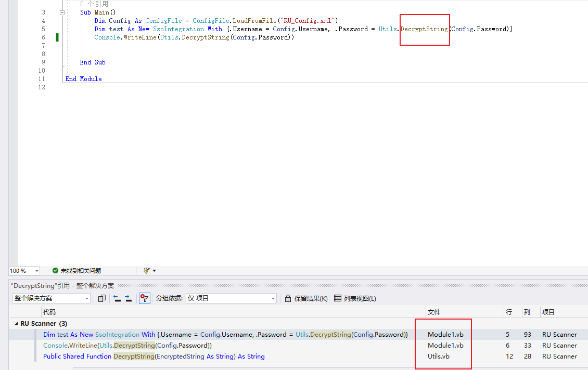
Task: Click Module1.vb in the line 6 row
Action: point(445,345)
